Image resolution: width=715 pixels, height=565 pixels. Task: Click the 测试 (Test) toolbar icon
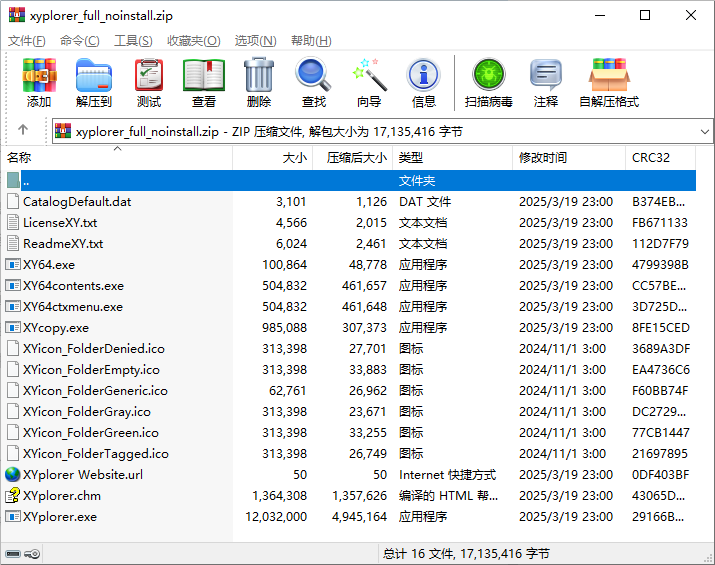click(149, 75)
